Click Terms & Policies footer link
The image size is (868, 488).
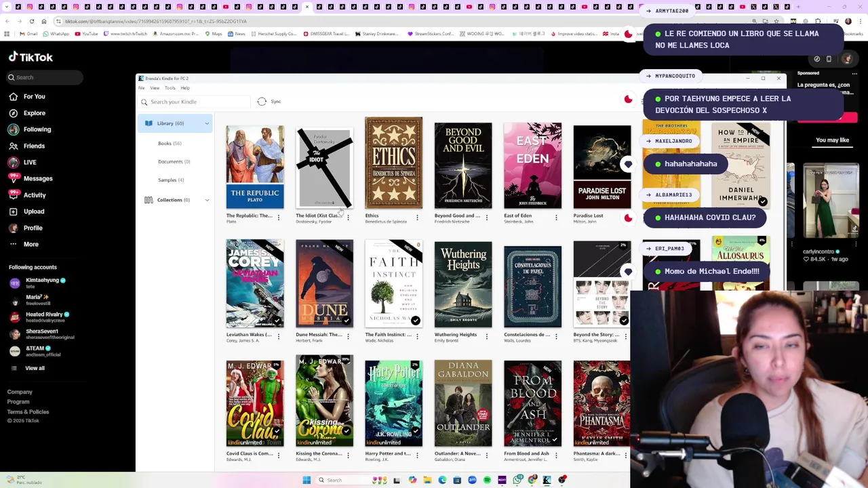28,411
